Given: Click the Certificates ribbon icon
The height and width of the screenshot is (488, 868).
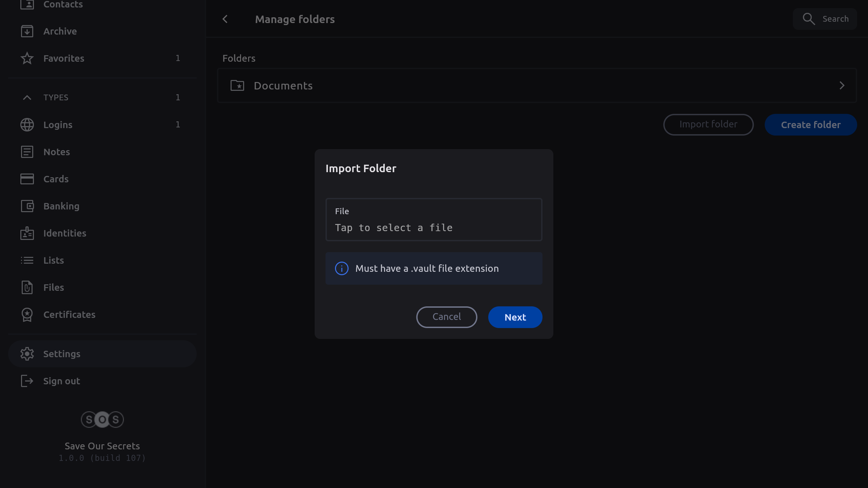Looking at the screenshot, I should (x=27, y=314).
